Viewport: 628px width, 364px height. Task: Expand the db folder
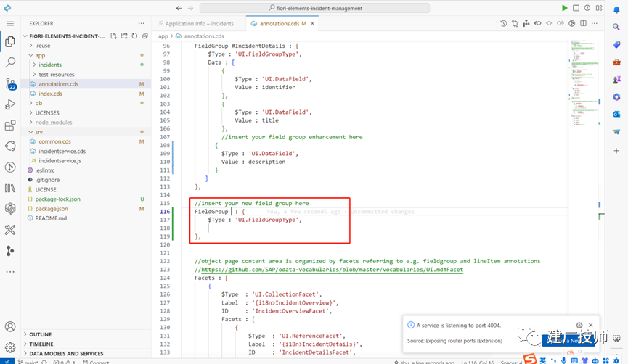(x=38, y=103)
